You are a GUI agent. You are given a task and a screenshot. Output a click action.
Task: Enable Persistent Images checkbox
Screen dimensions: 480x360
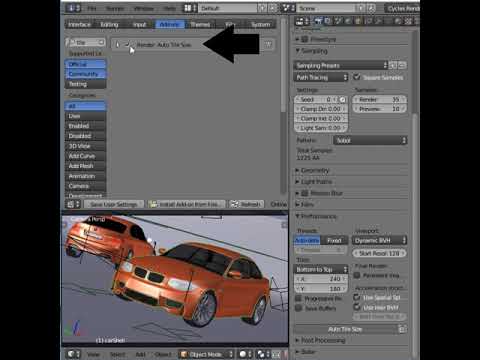tap(357, 275)
